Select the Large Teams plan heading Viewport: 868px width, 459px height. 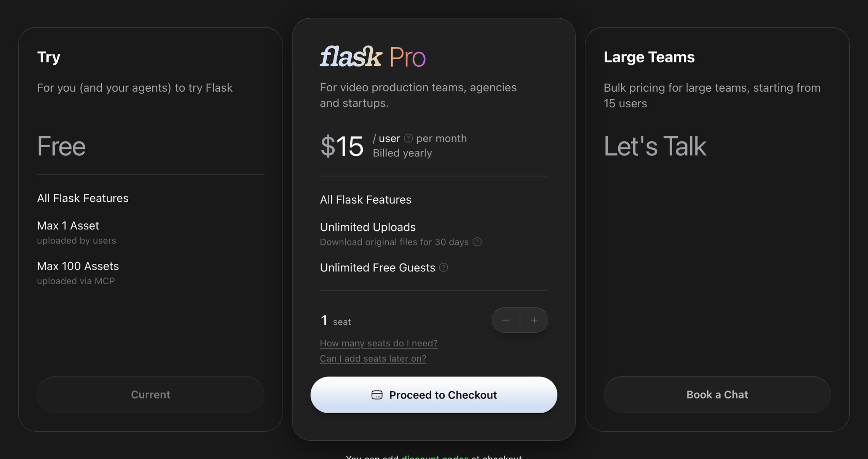tap(649, 57)
